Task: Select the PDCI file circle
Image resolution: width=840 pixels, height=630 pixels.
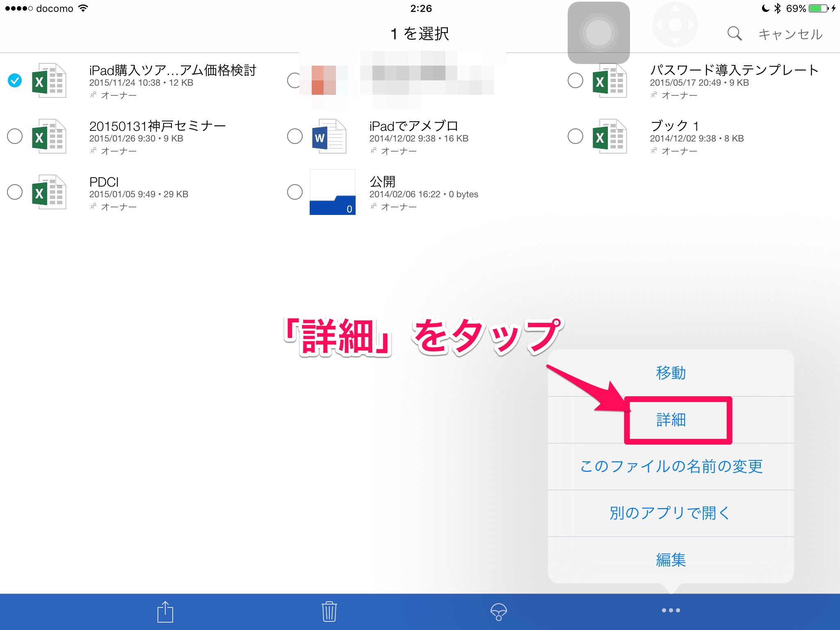Action: click(x=15, y=192)
